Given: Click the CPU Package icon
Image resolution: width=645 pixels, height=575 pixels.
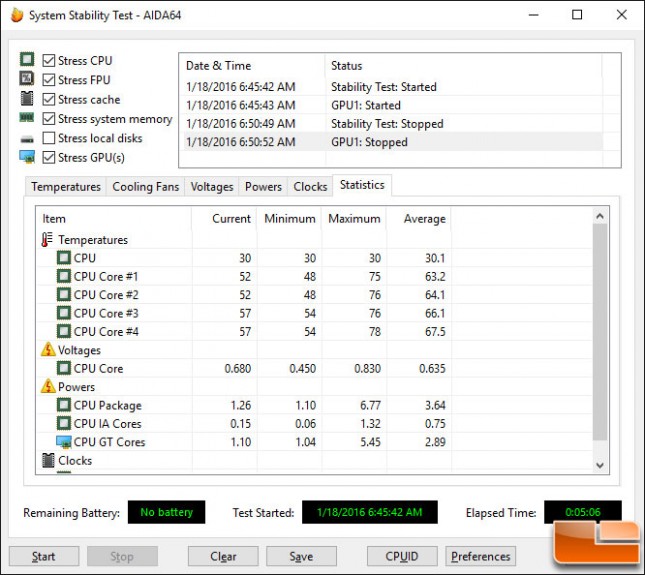Looking at the screenshot, I should click(64, 405).
